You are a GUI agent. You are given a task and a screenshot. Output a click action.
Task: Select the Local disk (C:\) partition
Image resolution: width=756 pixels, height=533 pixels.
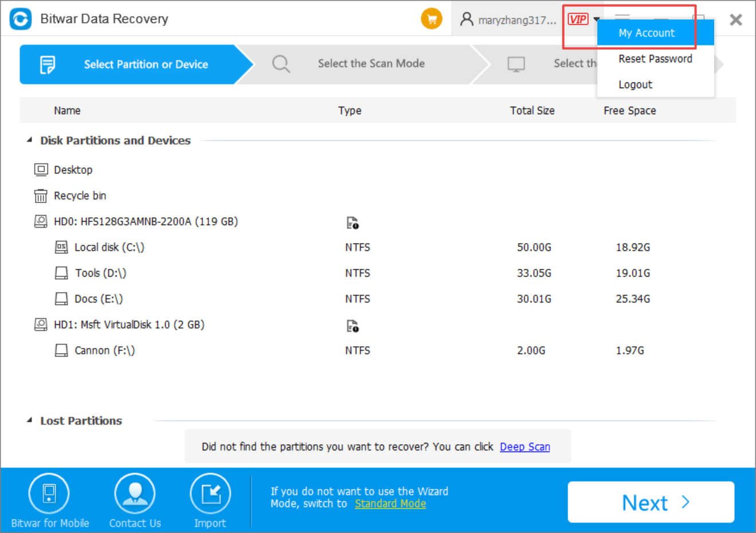click(109, 247)
